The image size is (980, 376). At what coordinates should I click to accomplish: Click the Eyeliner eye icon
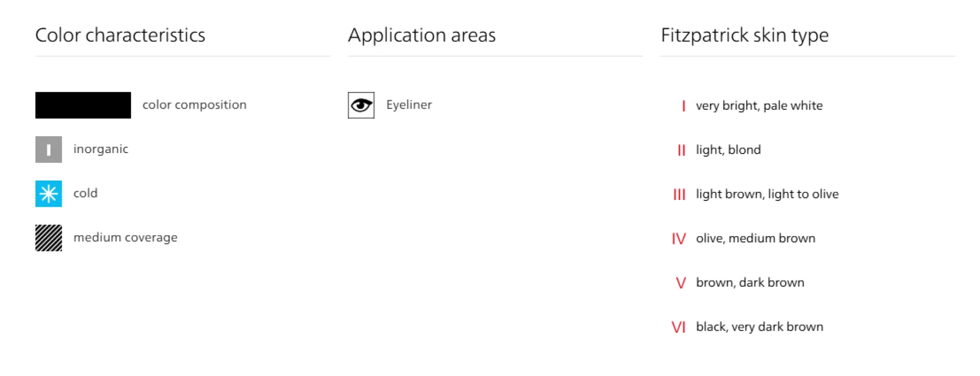pos(361,105)
